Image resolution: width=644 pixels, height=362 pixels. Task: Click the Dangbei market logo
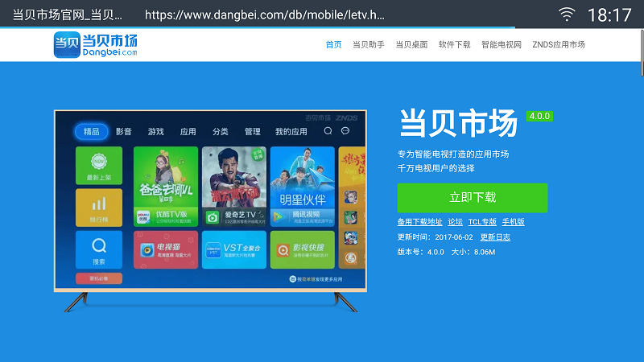[x=96, y=44]
